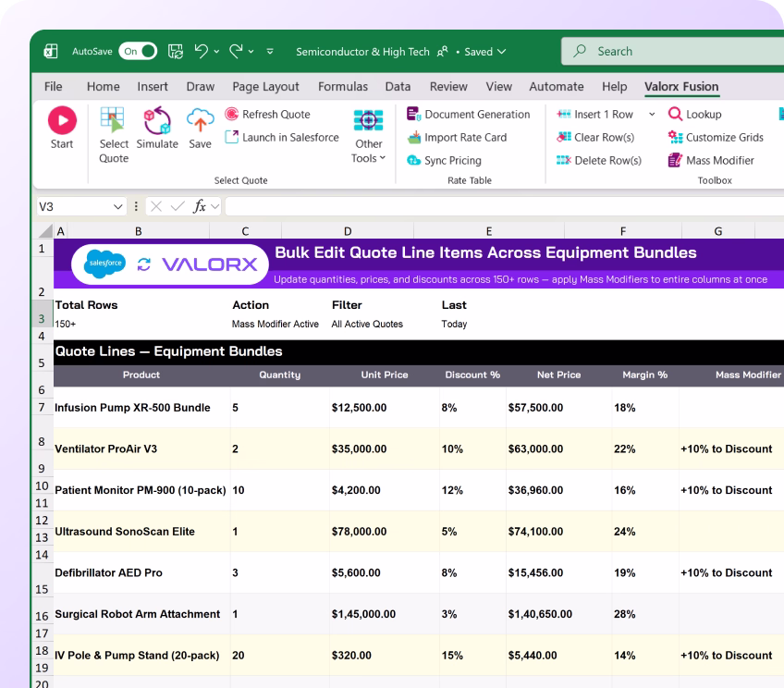Open the File menu

click(54, 87)
